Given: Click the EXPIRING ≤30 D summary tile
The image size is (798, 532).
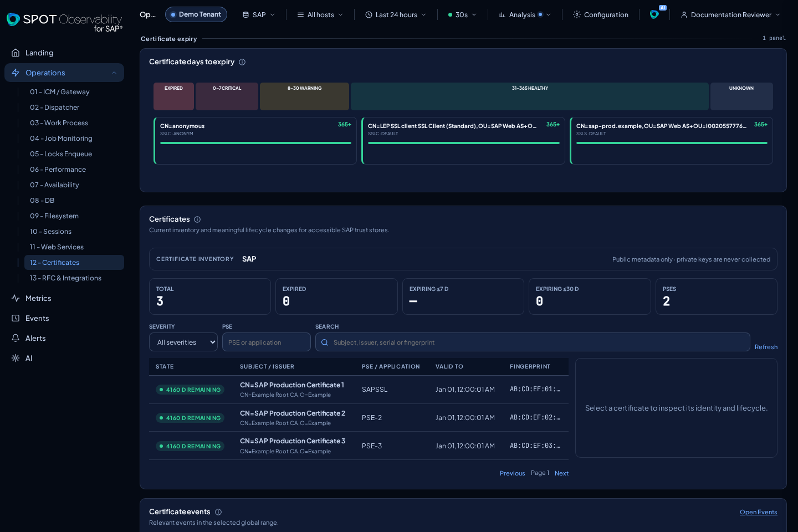Looking at the screenshot, I should pos(590,296).
